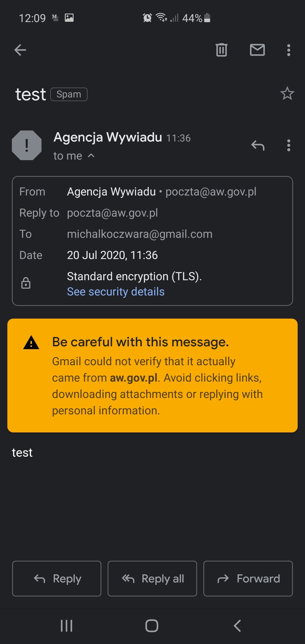Open the See security details link
The width and height of the screenshot is (305, 644).
(x=116, y=291)
